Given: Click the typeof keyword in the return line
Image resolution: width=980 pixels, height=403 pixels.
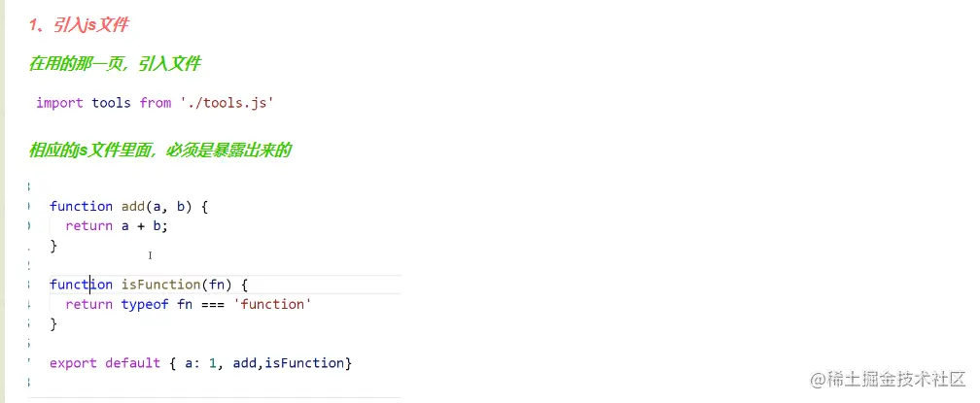Looking at the screenshot, I should click(145, 304).
